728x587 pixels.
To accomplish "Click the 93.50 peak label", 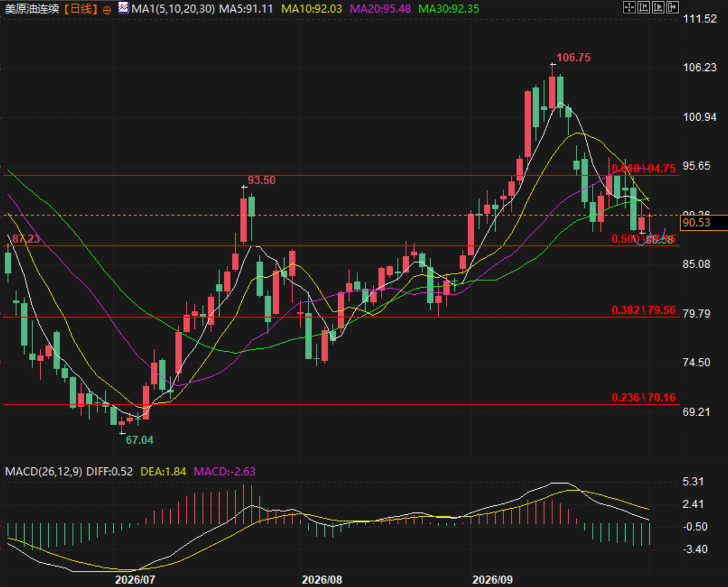I will (x=262, y=180).
